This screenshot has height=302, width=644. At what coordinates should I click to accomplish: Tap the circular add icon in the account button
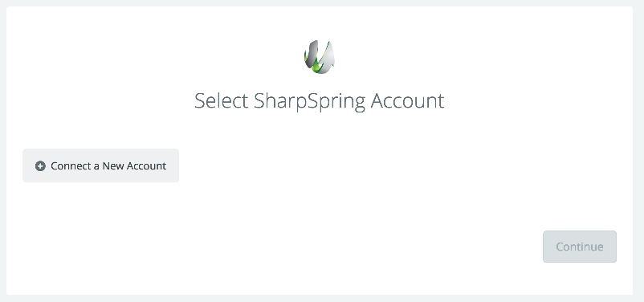[40, 166]
